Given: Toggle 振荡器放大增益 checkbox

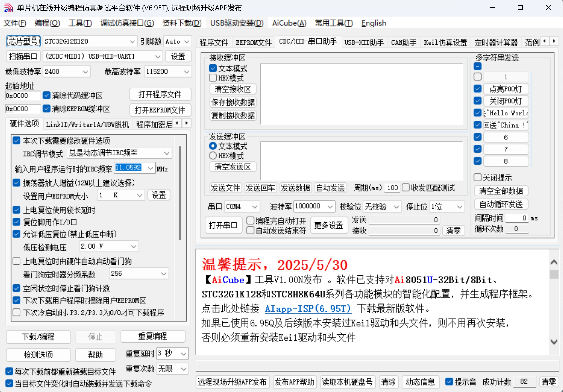Looking at the screenshot, I should tap(16, 182).
